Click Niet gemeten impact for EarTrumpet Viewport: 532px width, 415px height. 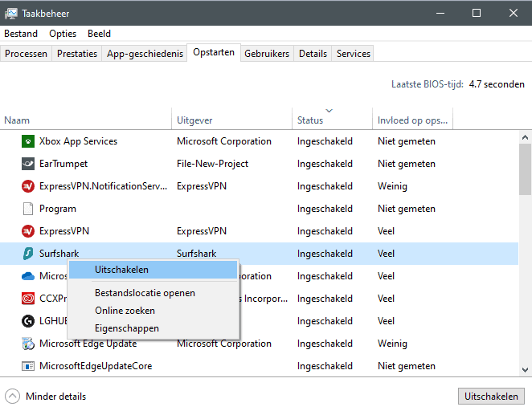coord(407,164)
